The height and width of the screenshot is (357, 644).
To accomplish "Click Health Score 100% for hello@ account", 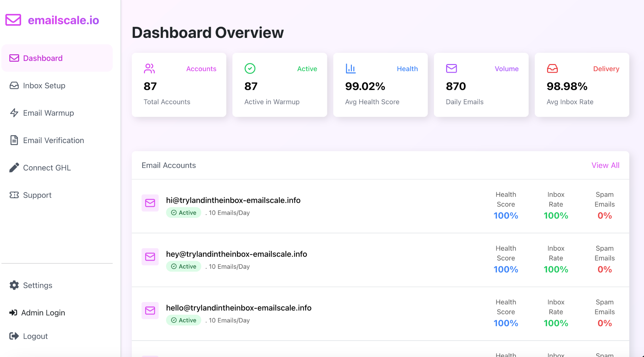I will tap(506, 323).
